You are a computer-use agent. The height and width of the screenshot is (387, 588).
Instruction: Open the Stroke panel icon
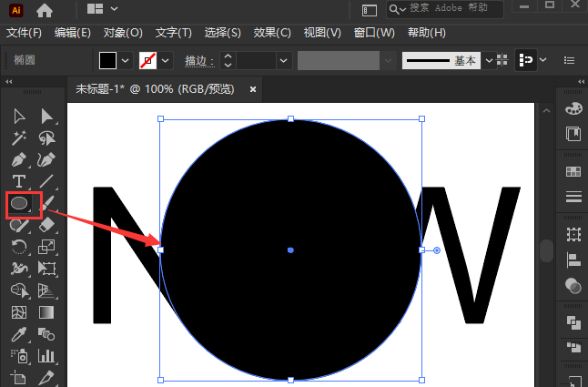click(573, 197)
